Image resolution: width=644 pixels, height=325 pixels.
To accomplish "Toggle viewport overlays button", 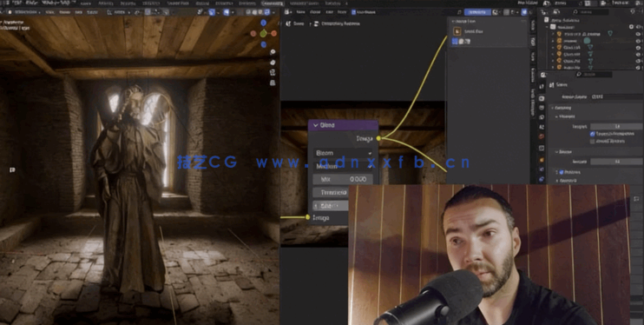I will [227, 12].
